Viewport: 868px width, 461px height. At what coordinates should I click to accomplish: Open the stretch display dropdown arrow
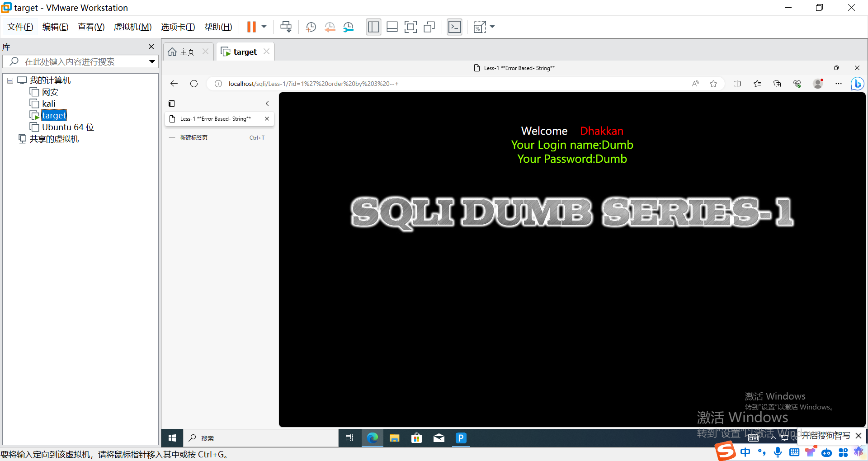(492, 27)
